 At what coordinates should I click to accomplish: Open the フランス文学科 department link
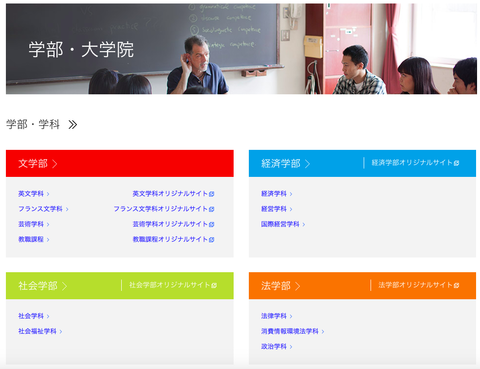pos(40,209)
